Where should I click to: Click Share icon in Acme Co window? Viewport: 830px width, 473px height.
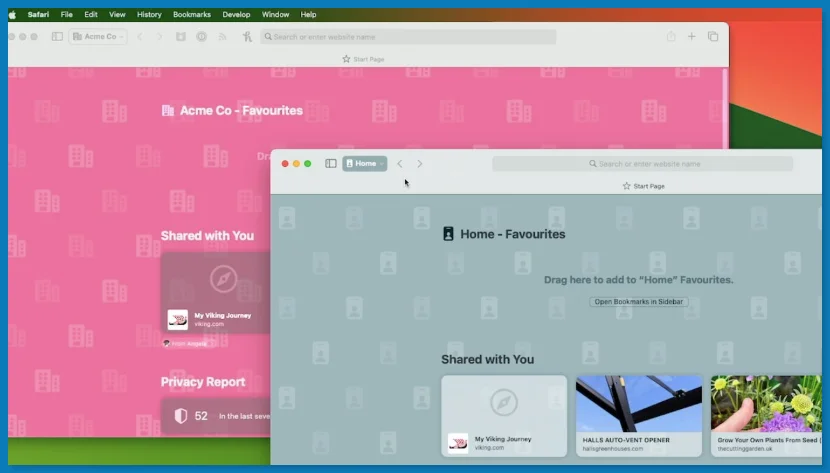click(x=671, y=37)
